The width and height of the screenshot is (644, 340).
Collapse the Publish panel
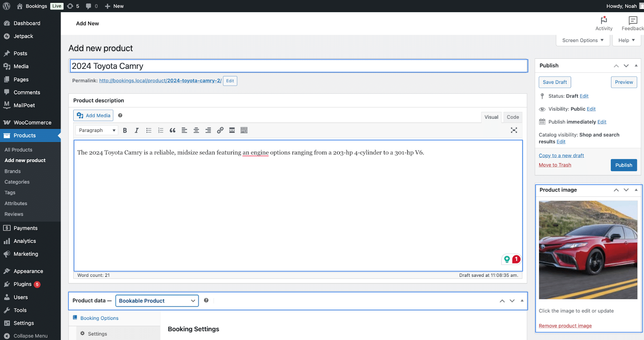click(636, 66)
